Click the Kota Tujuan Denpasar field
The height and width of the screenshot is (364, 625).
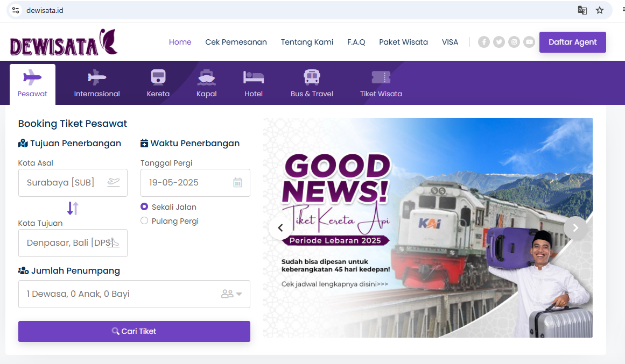pos(73,243)
